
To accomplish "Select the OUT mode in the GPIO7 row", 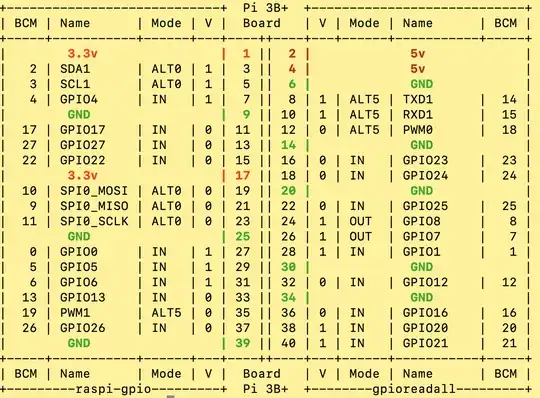I will [x=360, y=237].
